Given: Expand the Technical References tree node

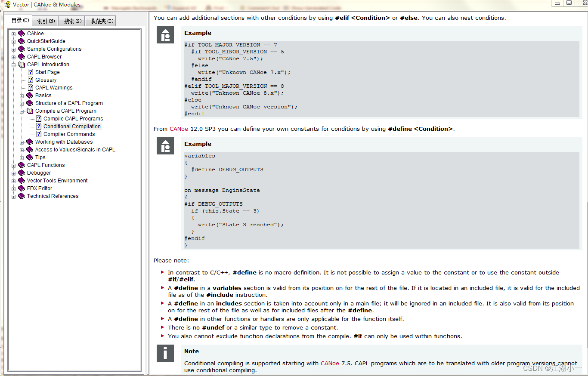Looking at the screenshot, I should pyautogui.click(x=14, y=197).
